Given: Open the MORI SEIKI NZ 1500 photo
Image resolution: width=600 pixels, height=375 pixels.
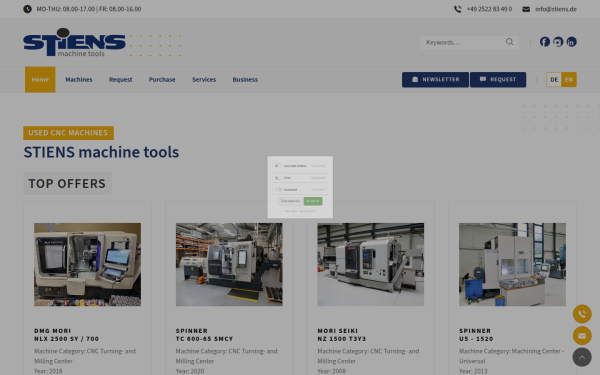Looking at the screenshot, I should [371, 264].
